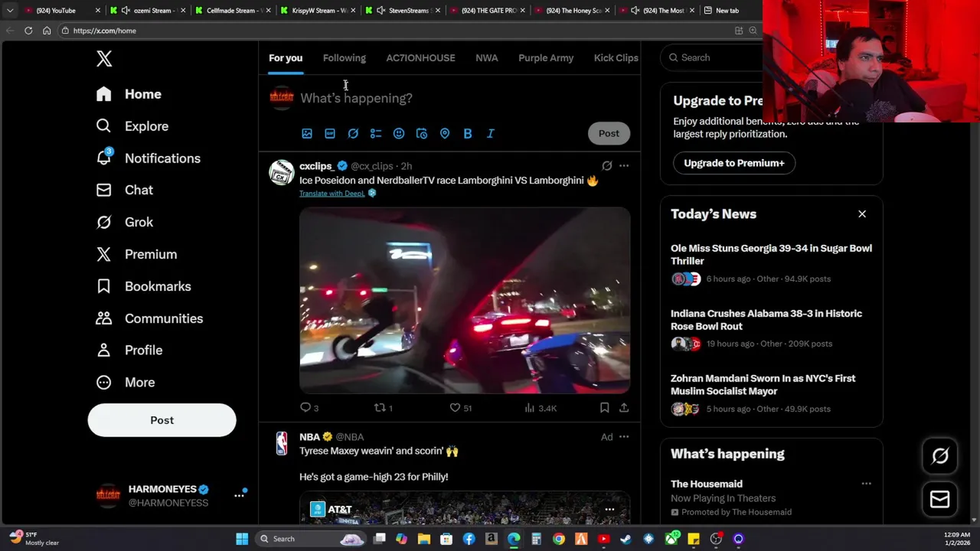Tag a location on the post

click(445, 133)
